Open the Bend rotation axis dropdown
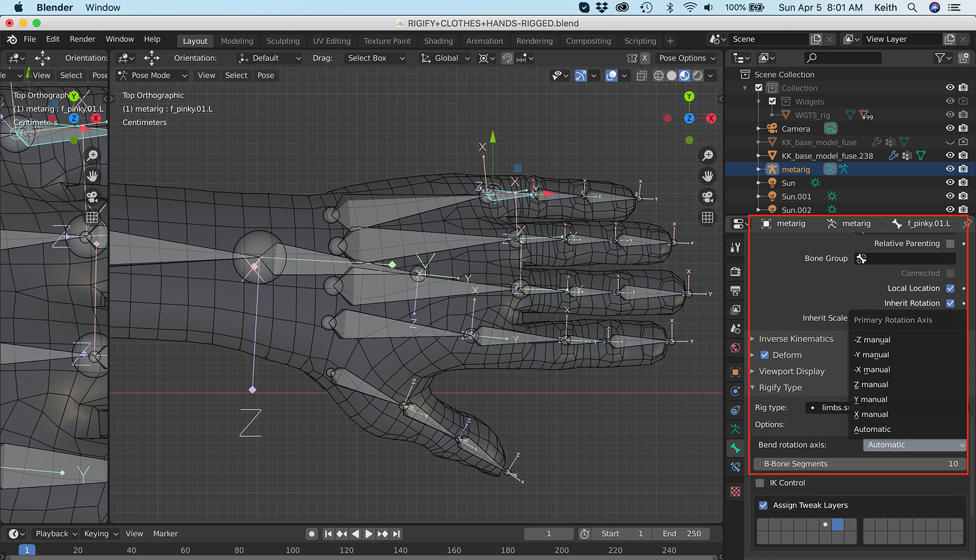 (915, 445)
